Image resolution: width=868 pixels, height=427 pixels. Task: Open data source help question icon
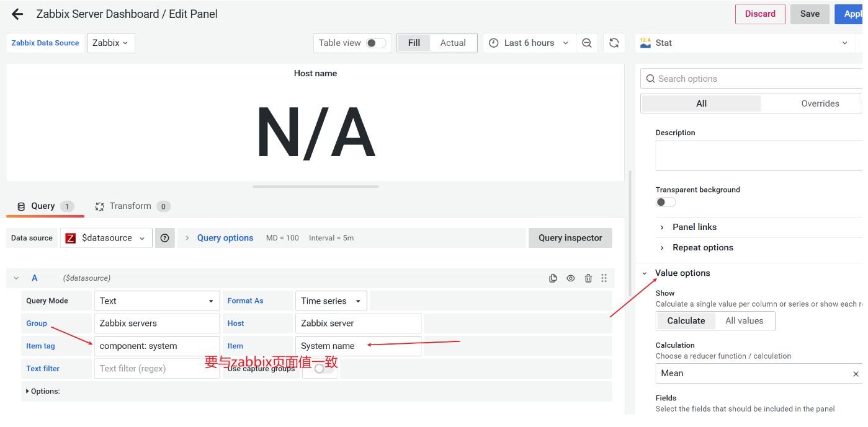click(x=164, y=238)
